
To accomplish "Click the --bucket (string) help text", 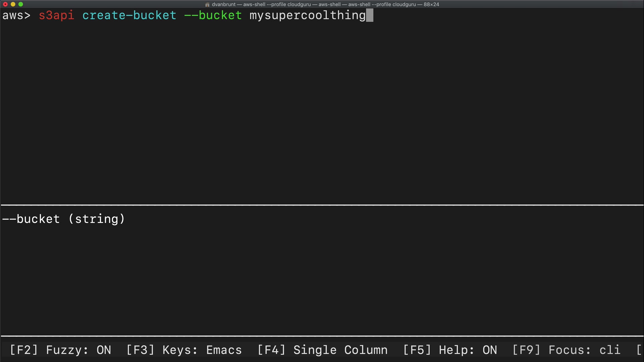I will pos(63,219).
